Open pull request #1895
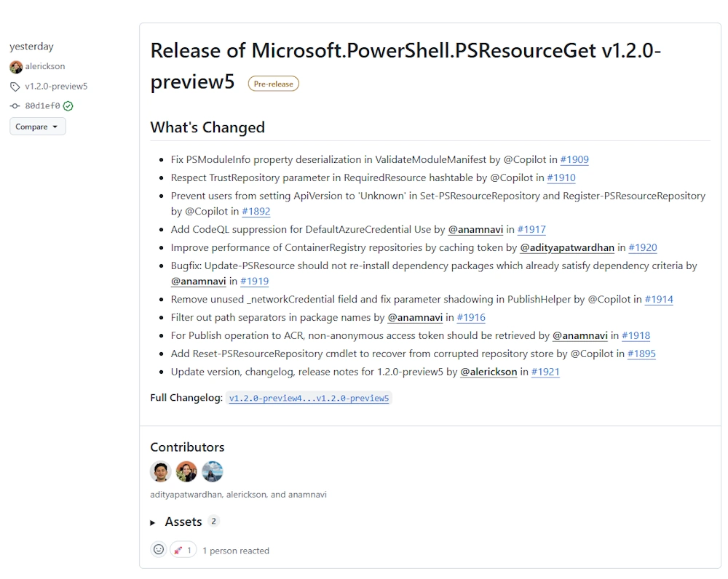Image resolution: width=728 pixels, height=579 pixels. point(641,354)
